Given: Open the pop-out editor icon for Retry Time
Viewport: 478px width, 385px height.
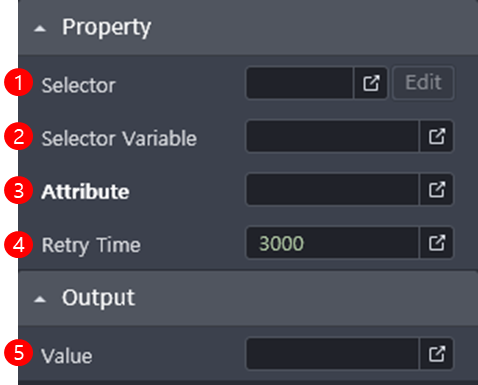Looking at the screenshot, I should point(436,243).
